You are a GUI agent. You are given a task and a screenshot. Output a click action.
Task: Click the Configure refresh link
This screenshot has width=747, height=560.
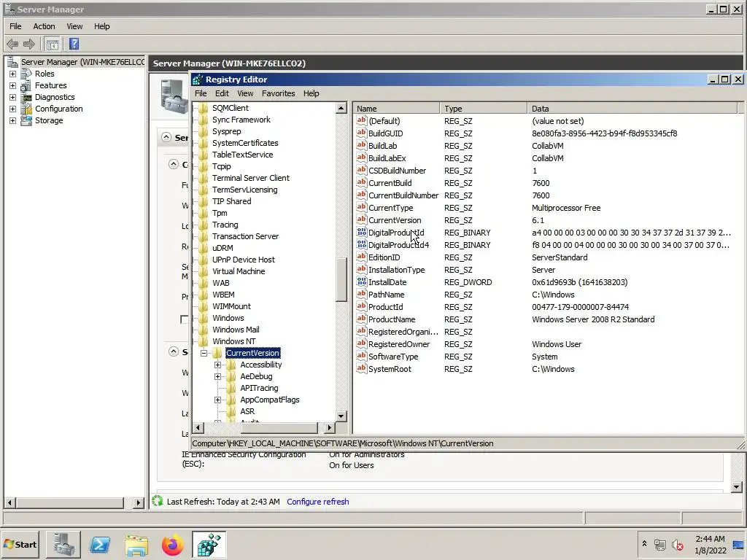tap(318, 502)
